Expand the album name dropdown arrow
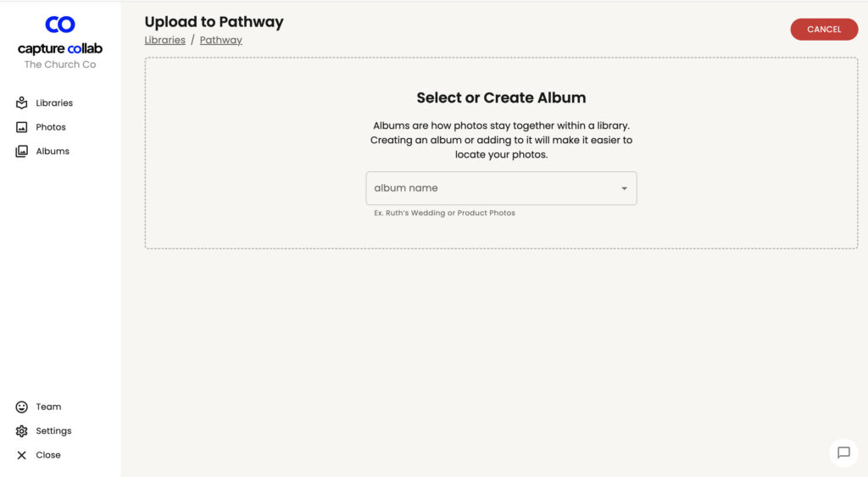 point(624,188)
